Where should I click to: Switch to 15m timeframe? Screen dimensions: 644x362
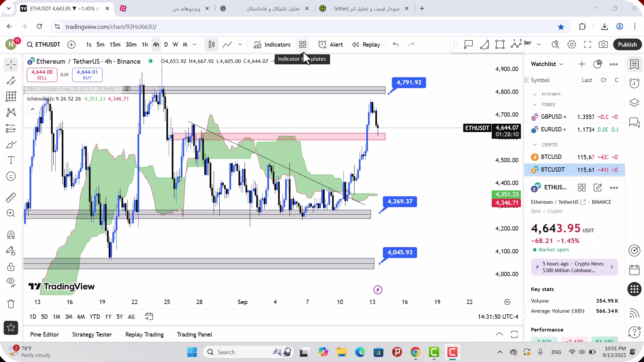[115, 45]
